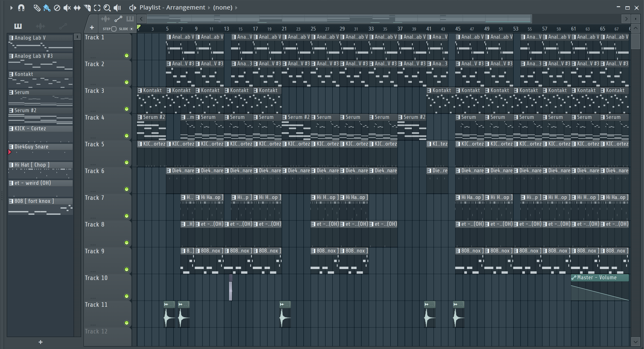
Task: Mute Track 7 with its green LED
Action: [x=127, y=216]
